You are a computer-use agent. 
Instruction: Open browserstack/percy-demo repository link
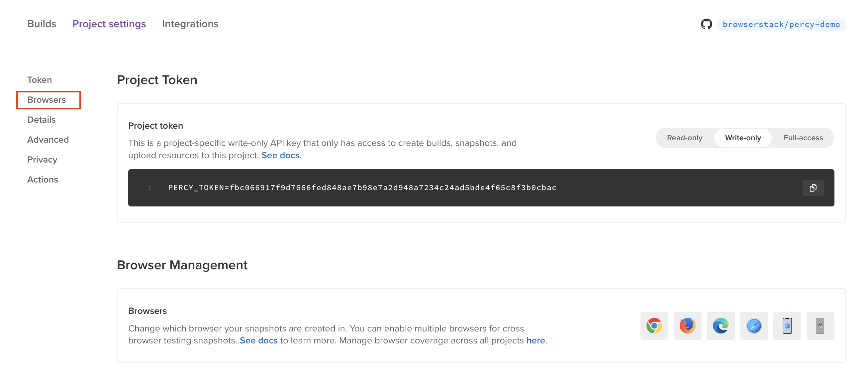(x=781, y=24)
